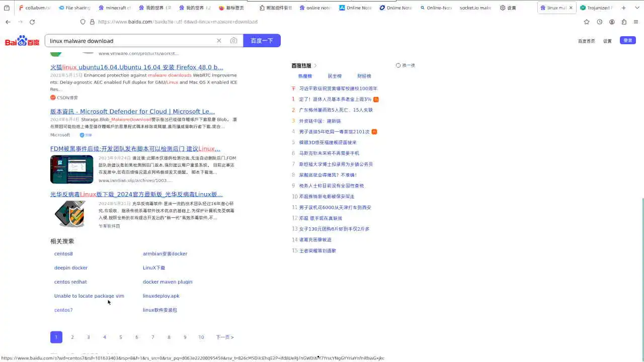644x362 pixels.
Task: Click related search centos8
Action: [x=63, y=254]
